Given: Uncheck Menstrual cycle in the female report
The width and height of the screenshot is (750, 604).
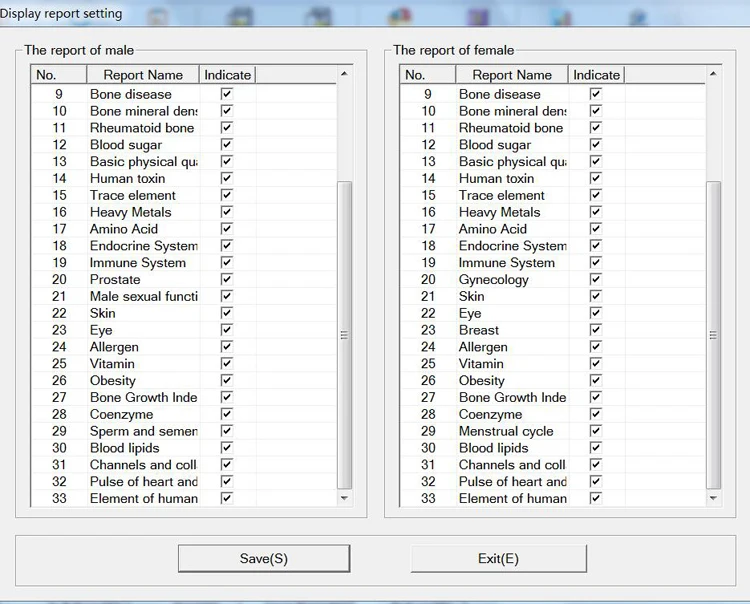Looking at the screenshot, I should 596,432.
